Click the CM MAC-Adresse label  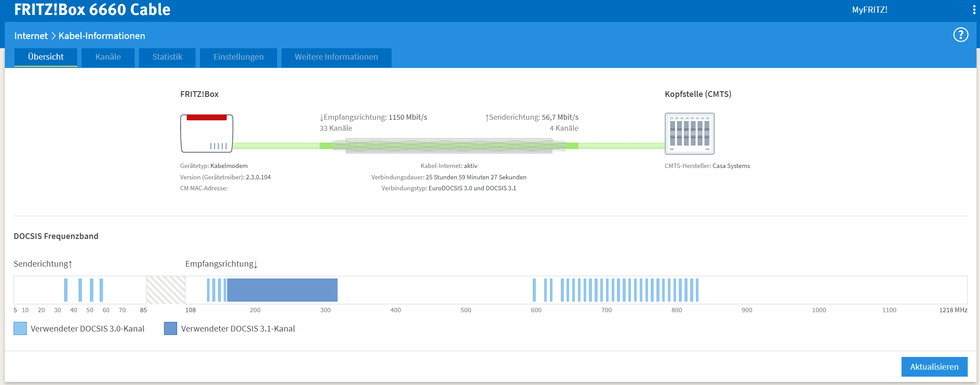coord(203,188)
